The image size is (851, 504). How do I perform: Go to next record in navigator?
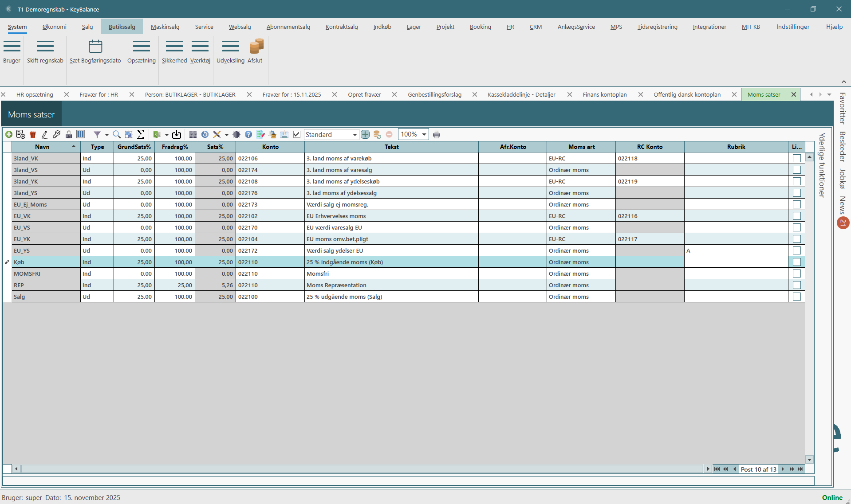[783, 469]
